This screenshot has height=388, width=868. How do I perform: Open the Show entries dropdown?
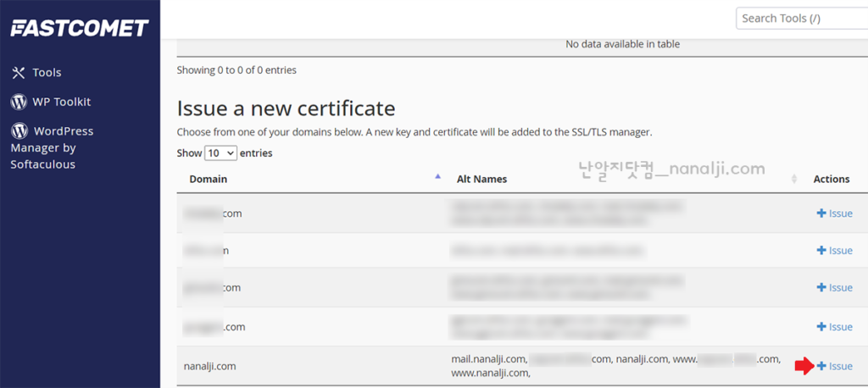220,153
